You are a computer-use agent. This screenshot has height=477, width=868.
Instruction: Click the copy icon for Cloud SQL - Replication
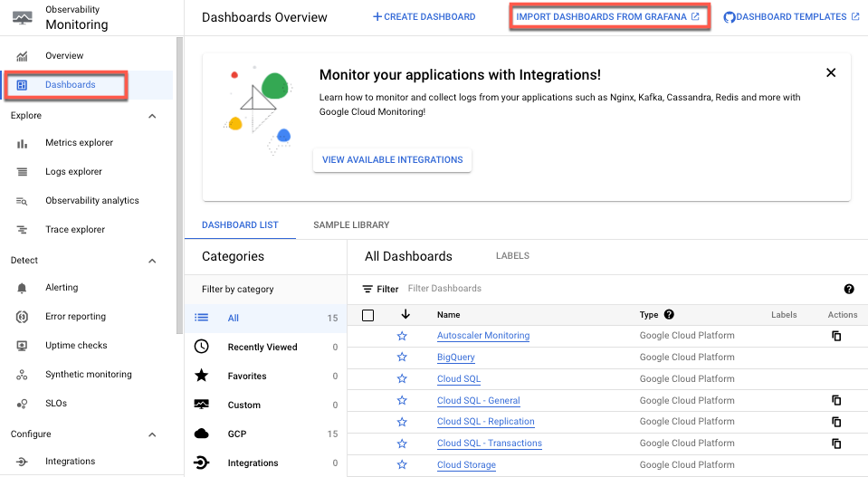836,423
